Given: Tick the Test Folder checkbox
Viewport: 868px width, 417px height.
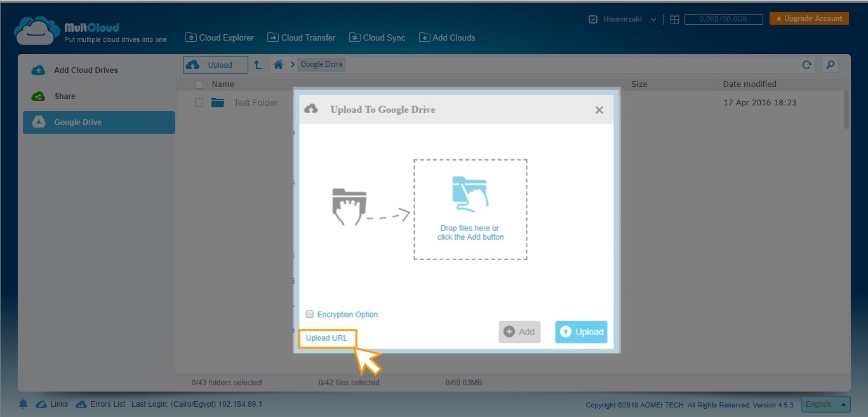Looking at the screenshot, I should [199, 102].
